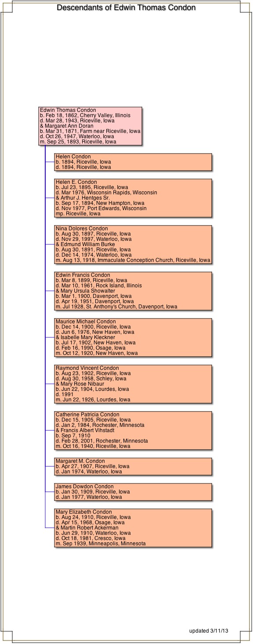This screenshot has width=253, height=644.
Task: Click spouse name Francis Albert Vihstadt
Action: (87, 430)
